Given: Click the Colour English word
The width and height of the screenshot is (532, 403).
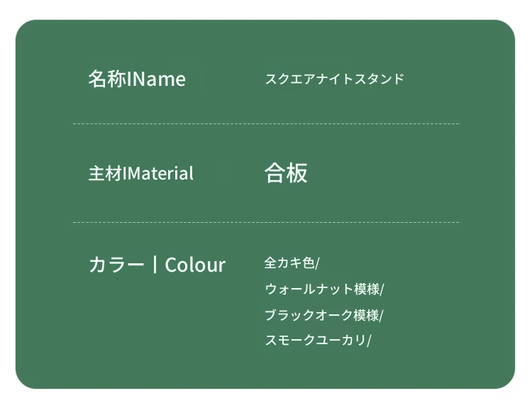Looking at the screenshot, I should tap(195, 265).
